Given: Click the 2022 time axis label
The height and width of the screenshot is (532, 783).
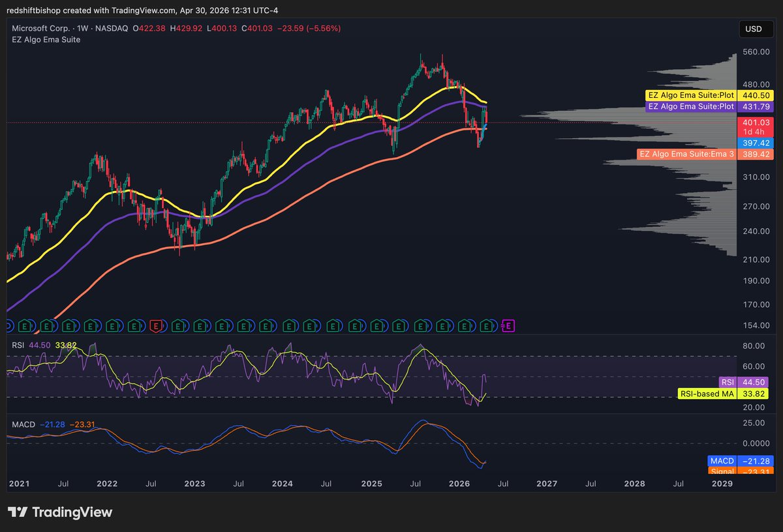Looking at the screenshot, I should tap(106, 484).
